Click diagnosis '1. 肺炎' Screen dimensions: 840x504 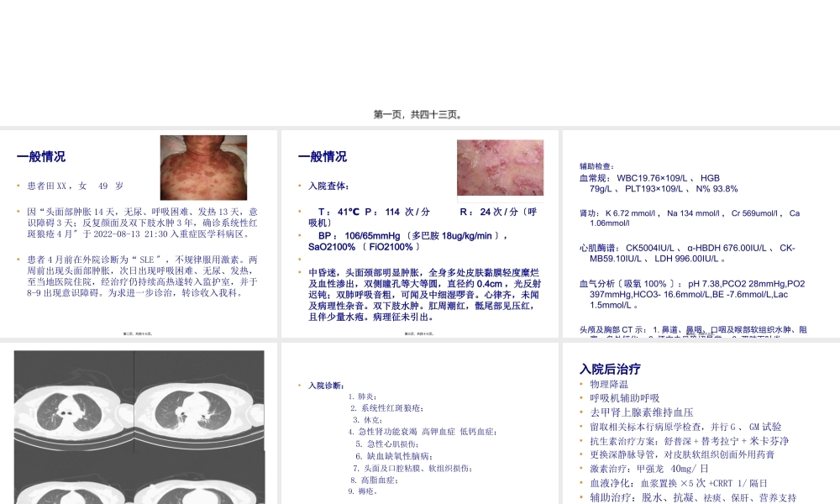click(x=363, y=396)
